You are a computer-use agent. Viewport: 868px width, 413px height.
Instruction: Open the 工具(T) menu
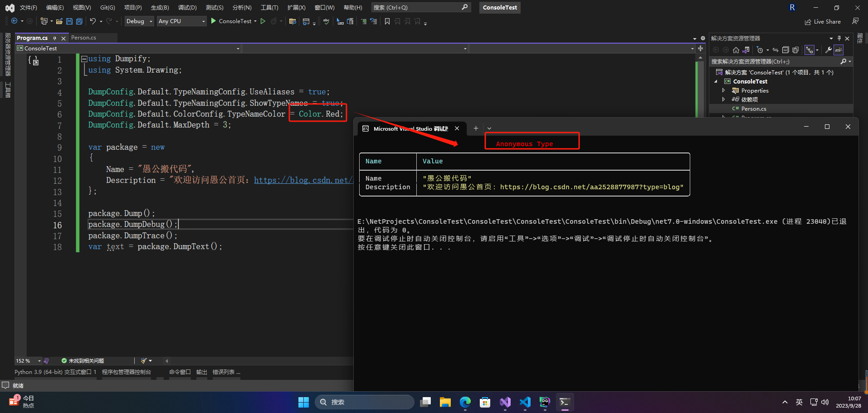(x=269, y=8)
